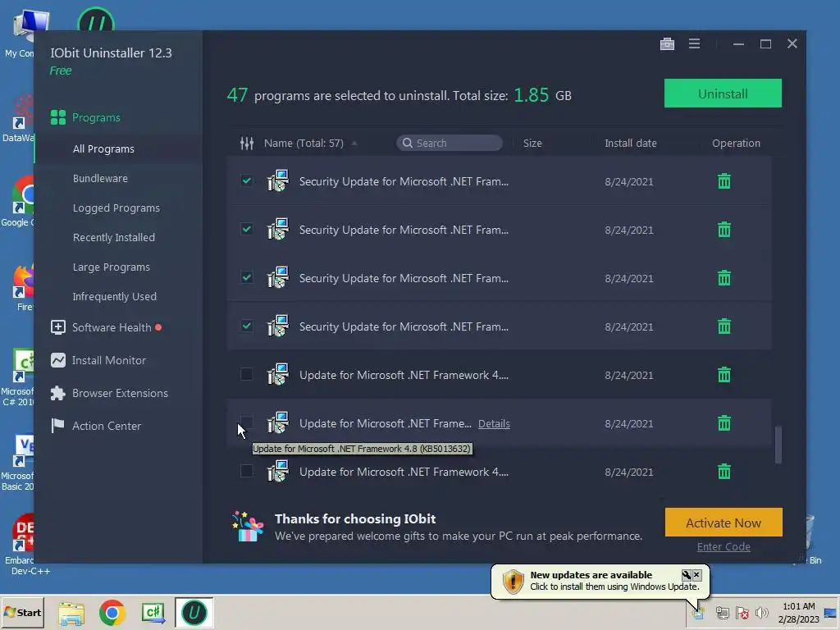840x630 pixels.
Task: Show Recently Installed programs
Action: (x=113, y=237)
